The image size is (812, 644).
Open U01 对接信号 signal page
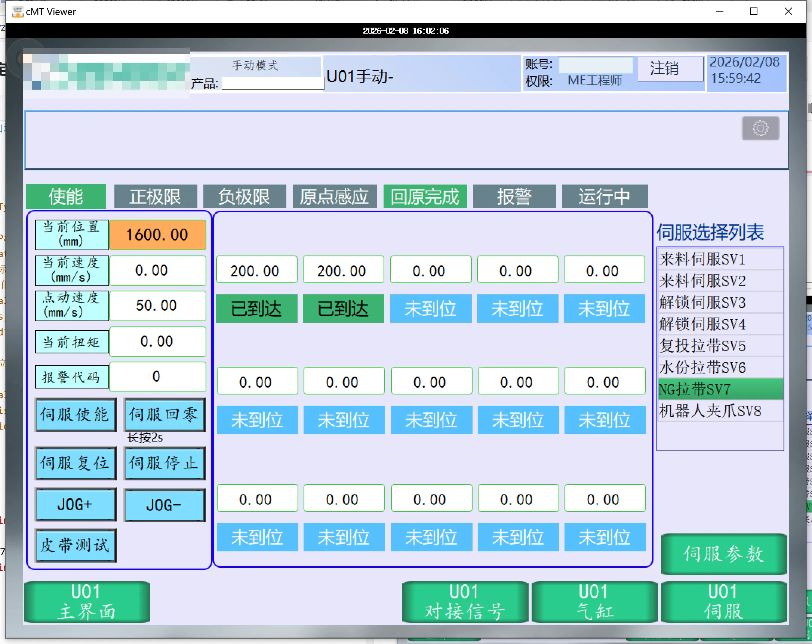465,601
